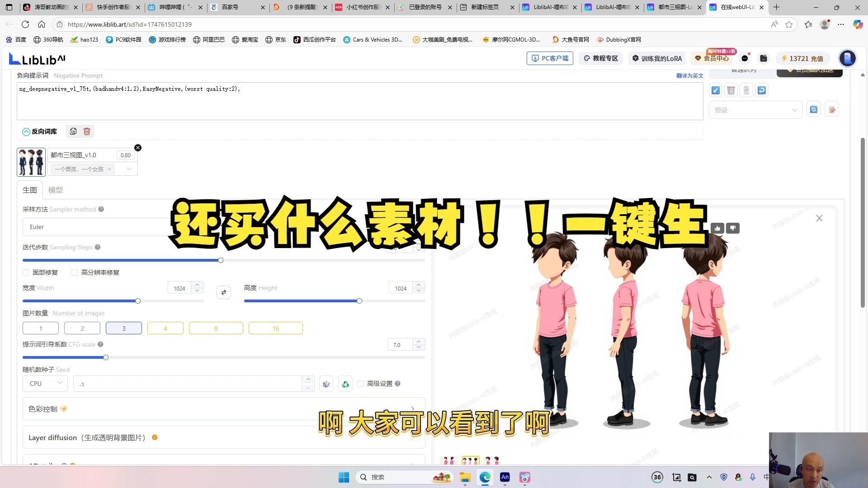The height and width of the screenshot is (488, 868).
Task: Check the 高级设置 option near Seed
Action: [360, 384]
